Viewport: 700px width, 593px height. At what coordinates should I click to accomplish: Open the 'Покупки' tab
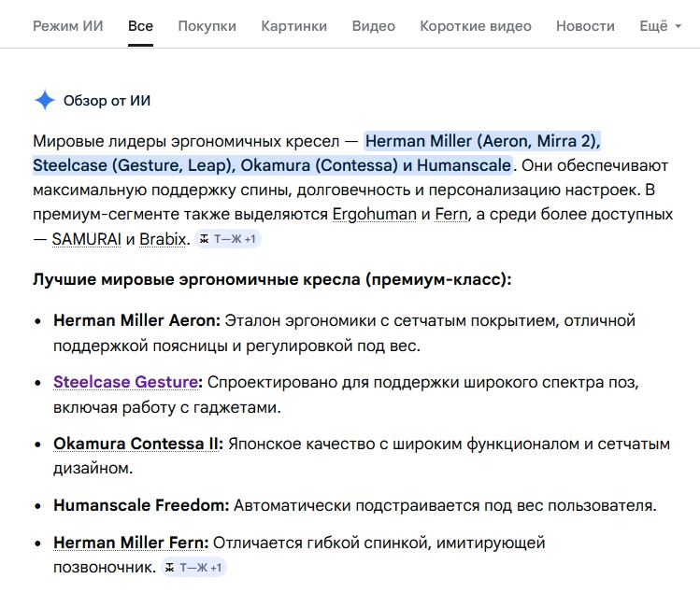click(207, 26)
